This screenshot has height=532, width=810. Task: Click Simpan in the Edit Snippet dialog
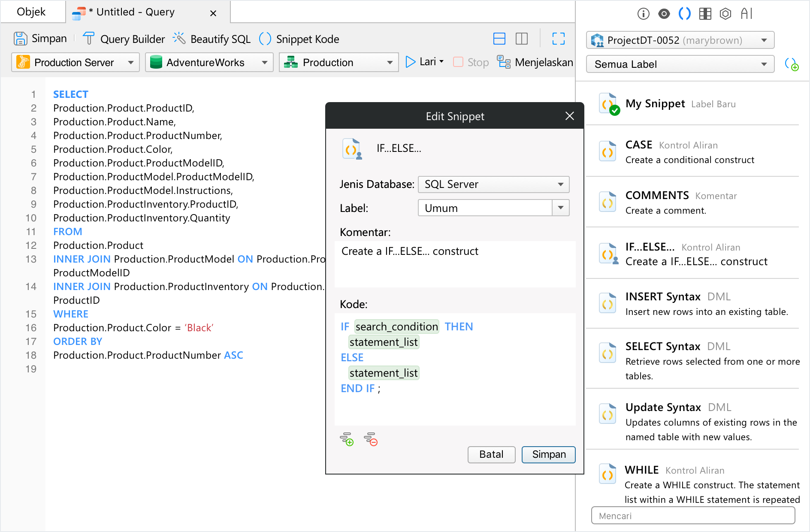[548, 454]
